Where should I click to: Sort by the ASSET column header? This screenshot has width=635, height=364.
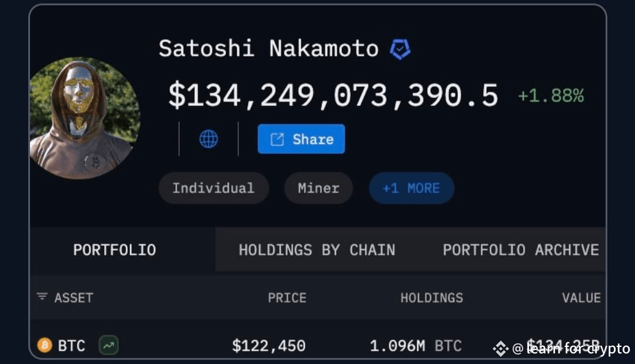[74, 298]
